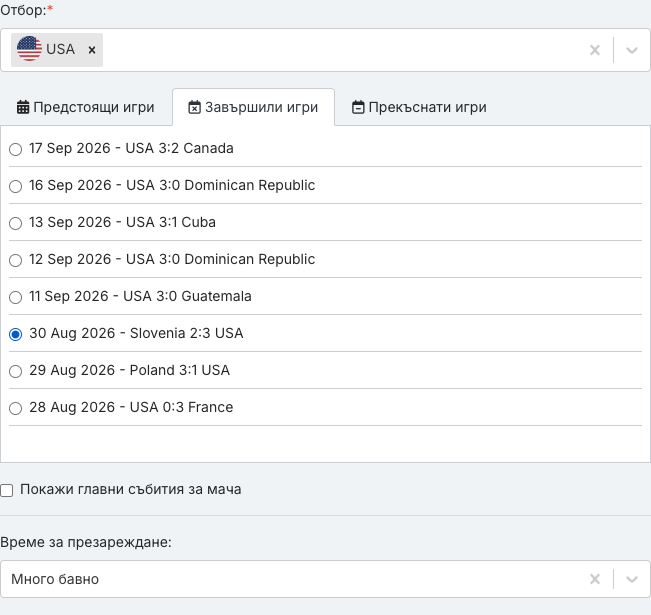
Task: Click calendar icon on Предстоящи игри tab
Action: coord(23,107)
